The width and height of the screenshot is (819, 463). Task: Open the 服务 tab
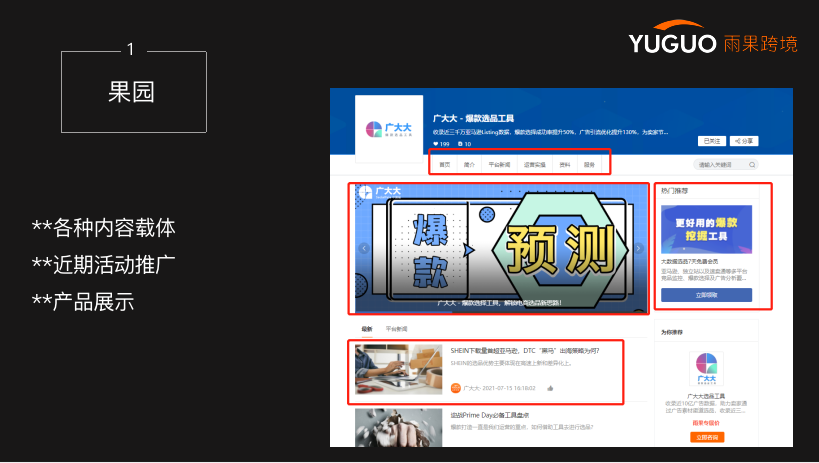click(x=589, y=165)
